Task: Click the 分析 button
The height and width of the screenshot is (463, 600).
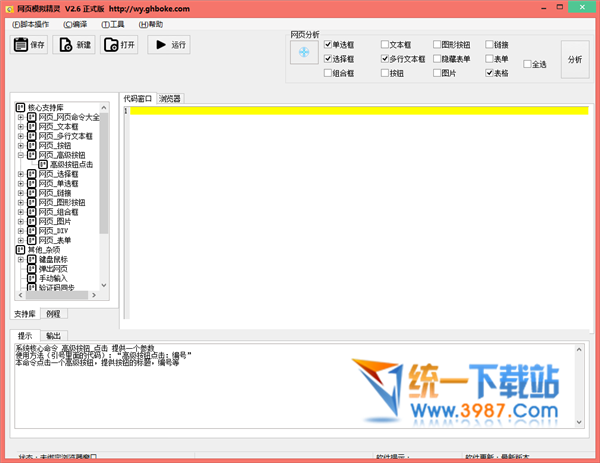Action: tap(574, 59)
